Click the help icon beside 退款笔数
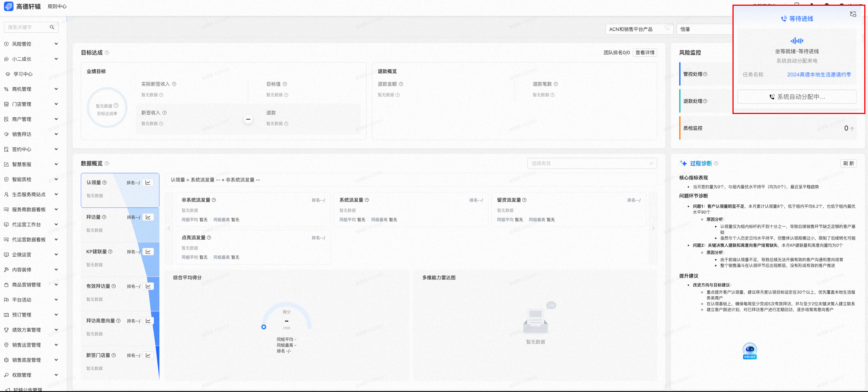The height and width of the screenshot is (392, 868). tap(556, 84)
